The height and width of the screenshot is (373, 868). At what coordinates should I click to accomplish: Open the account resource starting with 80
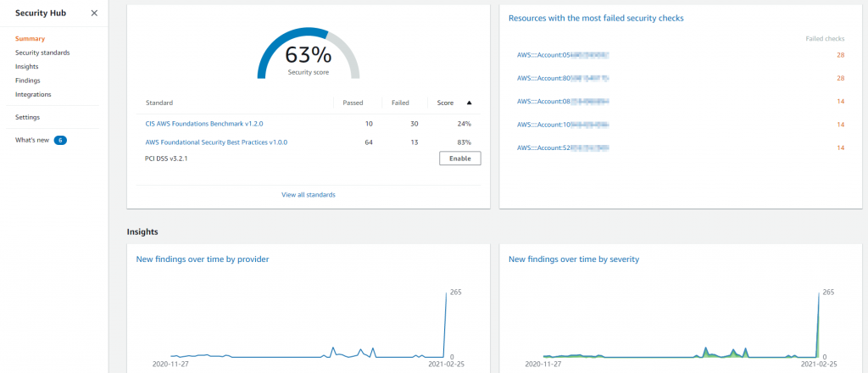(x=563, y=78)
